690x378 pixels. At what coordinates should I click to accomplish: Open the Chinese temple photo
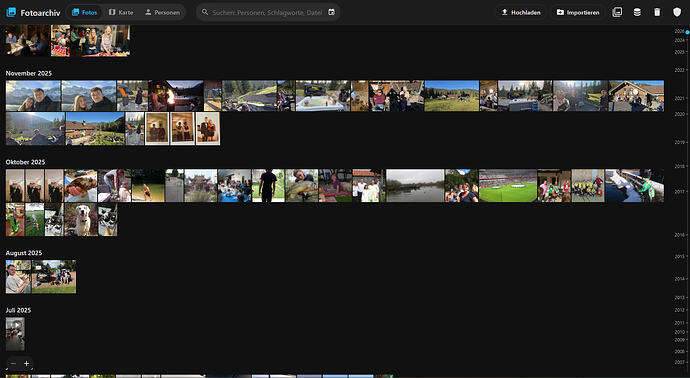click(201, 186)
